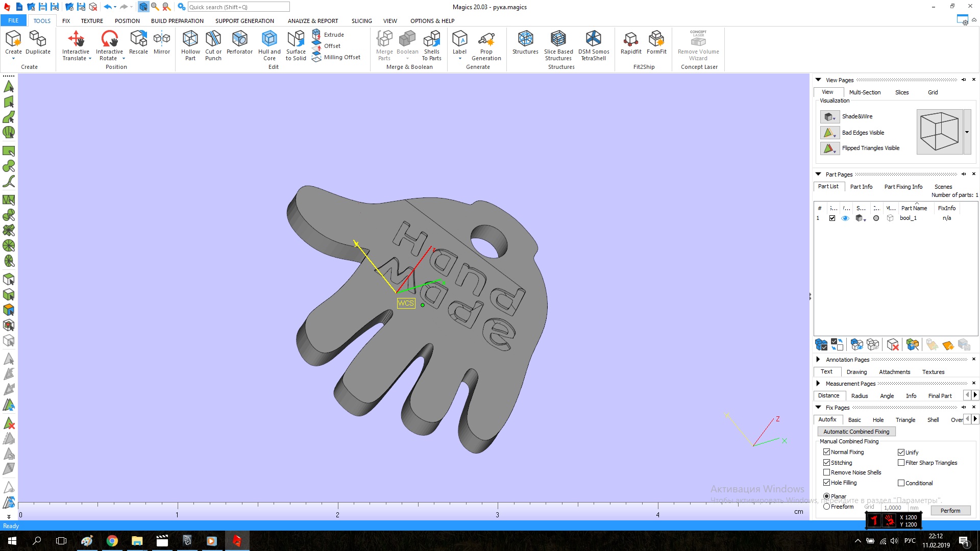
Task: Click the Offset command
Action: [x=327, y=46]
